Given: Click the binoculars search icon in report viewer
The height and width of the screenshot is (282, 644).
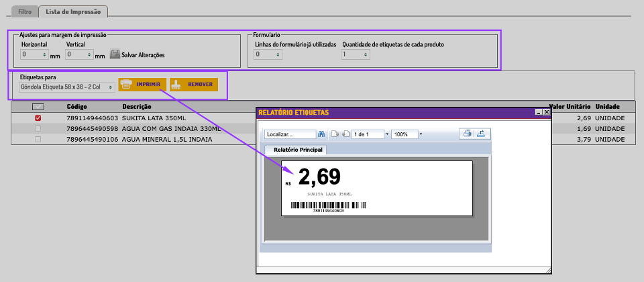Looking at the screenshot, I should (321, 134).
